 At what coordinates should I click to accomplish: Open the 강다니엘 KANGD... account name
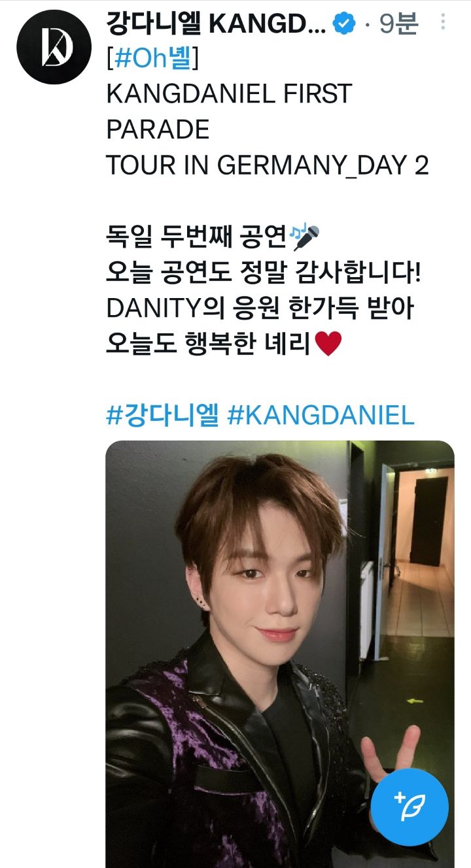[216, 24]
